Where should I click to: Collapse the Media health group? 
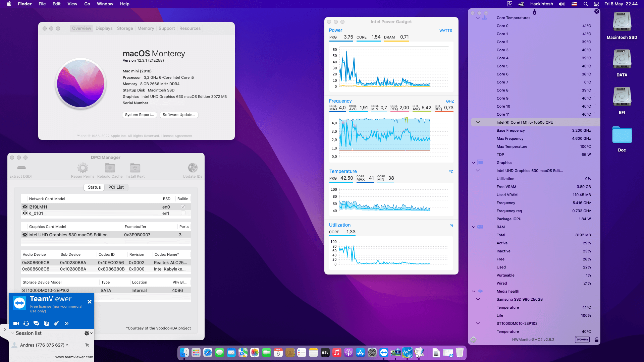coord(474,291)
